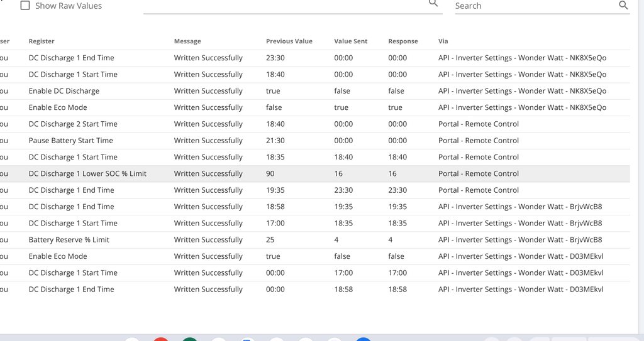Click the Previous Value 25 cell
The height and width of the screenshot is (341, 644).
coord(270,240)
